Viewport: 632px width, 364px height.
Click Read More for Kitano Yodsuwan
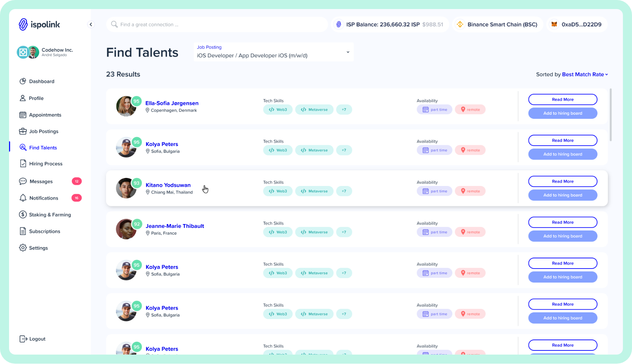pyautogui.click(x=563, y=181)
